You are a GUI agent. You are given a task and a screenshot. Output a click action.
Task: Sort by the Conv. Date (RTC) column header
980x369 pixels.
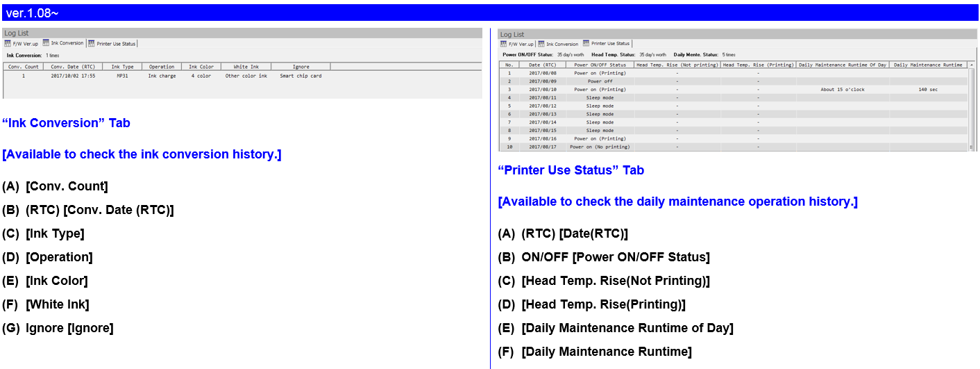(x=73, y=67)
